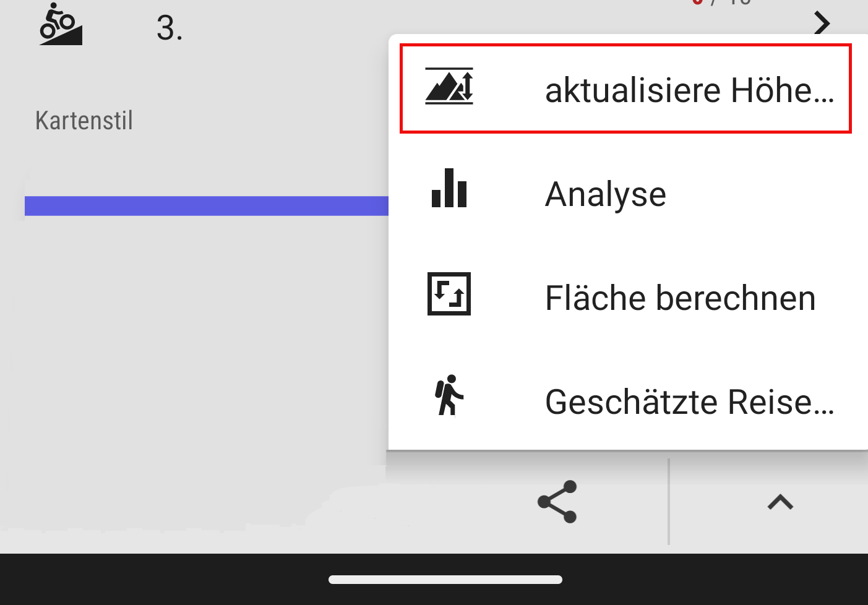Collapse the panel with the upward chevron

point(780,502)
